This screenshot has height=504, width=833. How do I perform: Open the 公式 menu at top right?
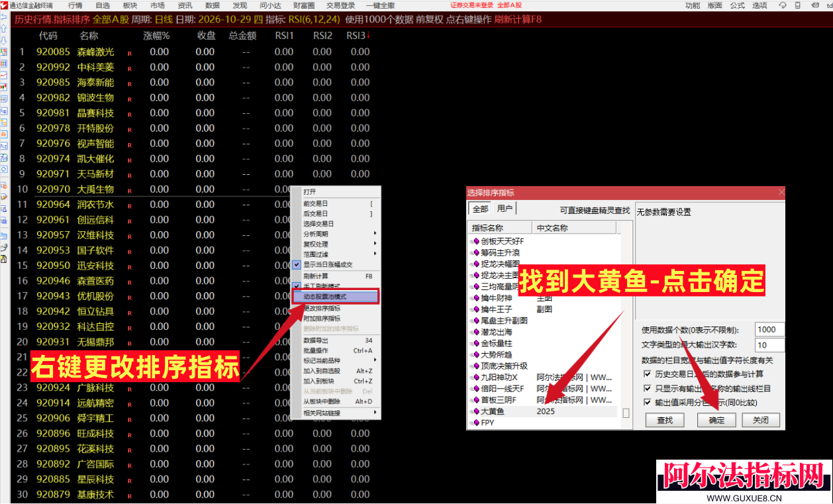point(737,5)
